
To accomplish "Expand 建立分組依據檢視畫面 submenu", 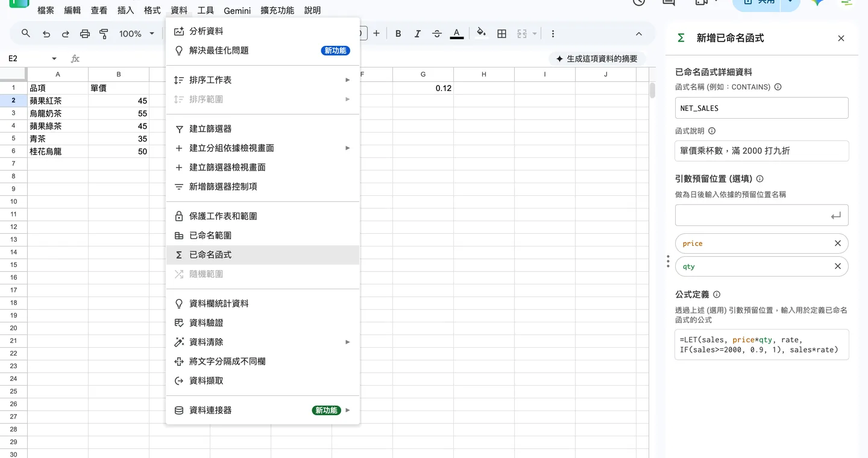I will (263, 148).
